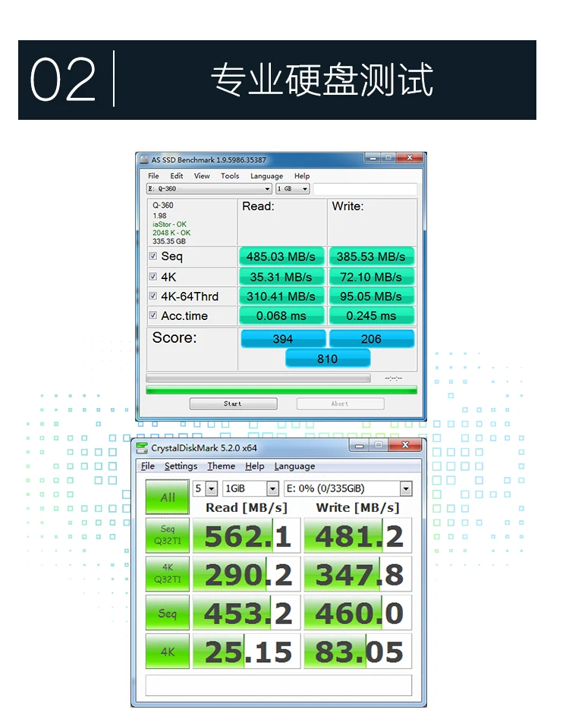The width and height of the screenshot is (569, 728).
Task: Click the AS SSD Benchmark title bar icon
Action: (144, 160)
